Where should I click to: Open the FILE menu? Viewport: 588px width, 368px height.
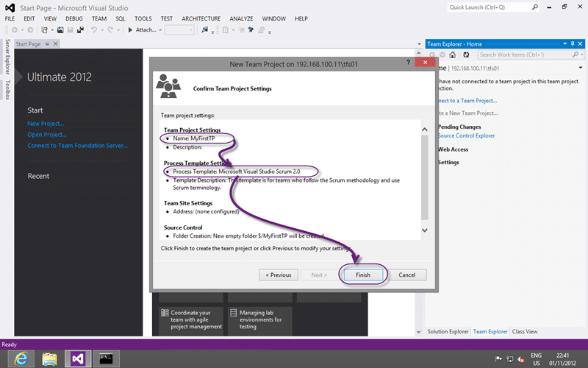(x=10, y=19)
